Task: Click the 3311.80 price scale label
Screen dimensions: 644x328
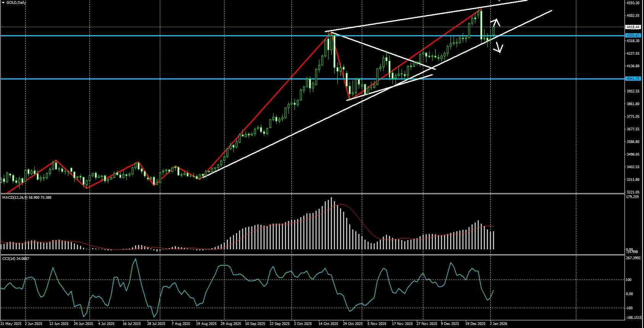Action: [633, 180]
